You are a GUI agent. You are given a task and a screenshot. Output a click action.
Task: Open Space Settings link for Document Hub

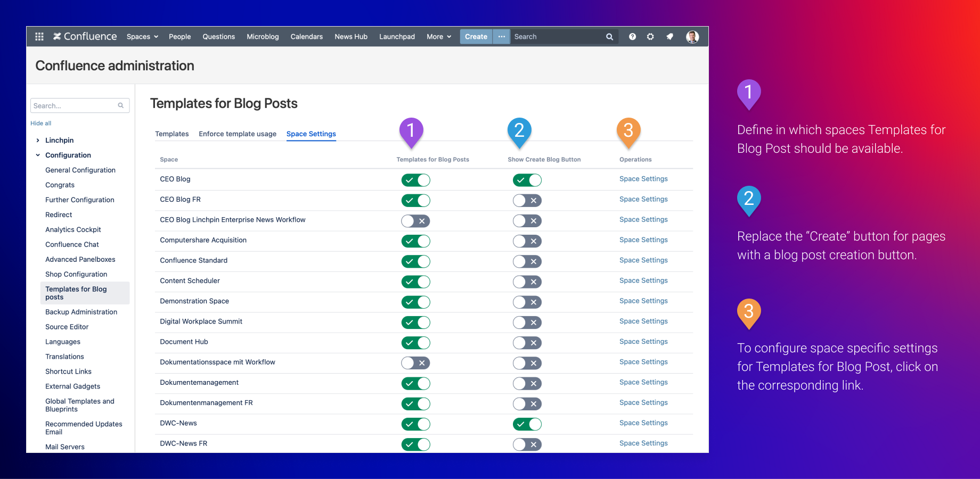643,342
